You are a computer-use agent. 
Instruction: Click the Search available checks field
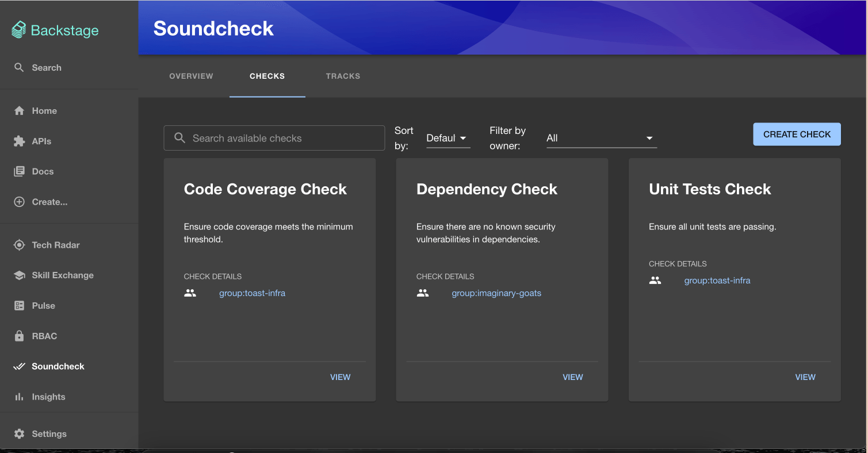pos(274,138)
